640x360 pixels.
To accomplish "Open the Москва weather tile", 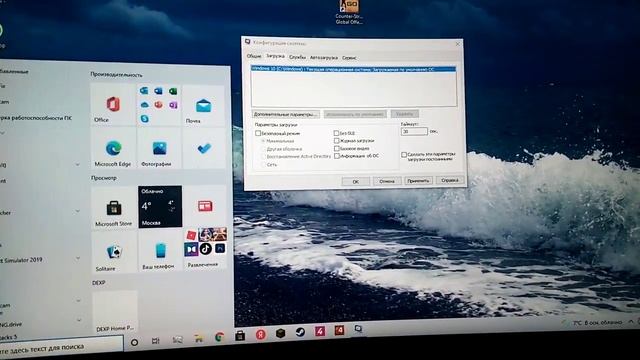I will [x=160, y=207].
